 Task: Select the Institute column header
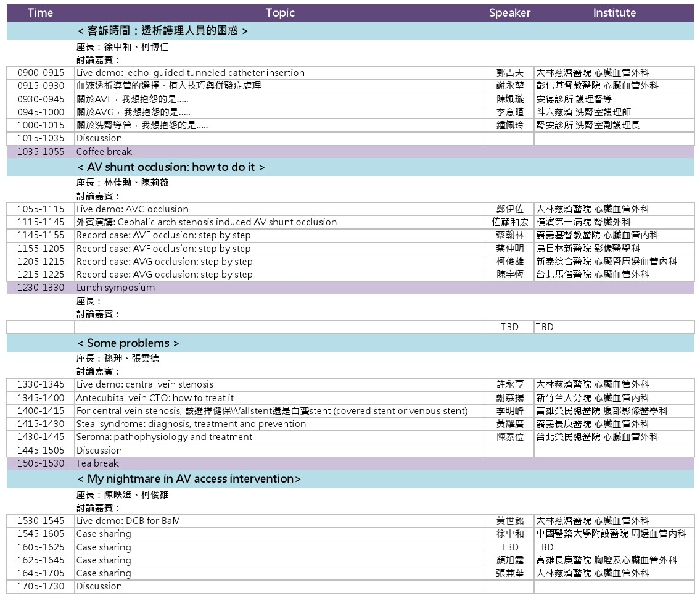tap(614, 13)
